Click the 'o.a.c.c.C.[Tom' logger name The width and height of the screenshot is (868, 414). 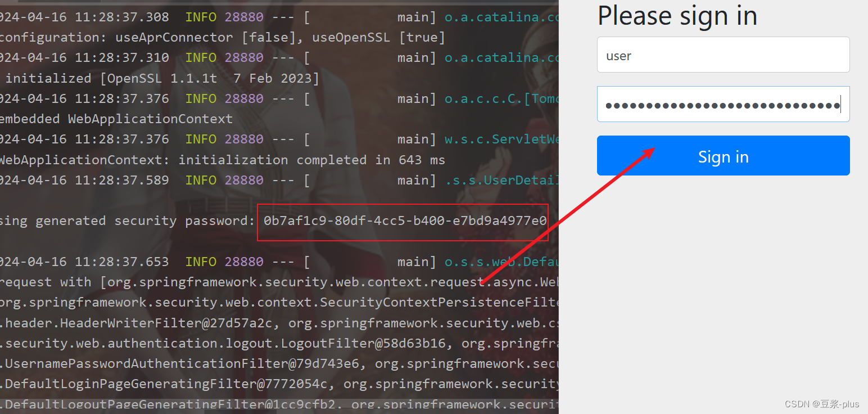(x=501, y=98)
